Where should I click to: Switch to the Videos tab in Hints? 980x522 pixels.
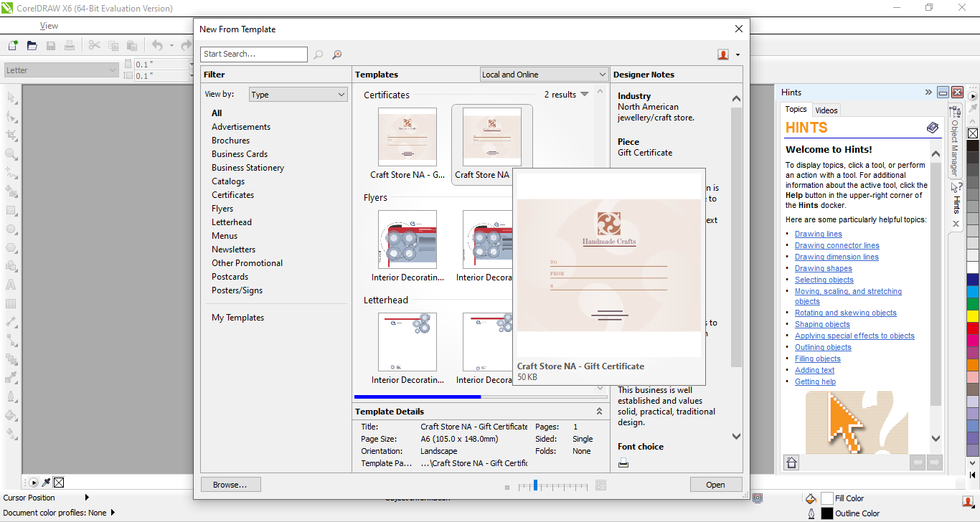pyautogui.click(x=826, y=110)
